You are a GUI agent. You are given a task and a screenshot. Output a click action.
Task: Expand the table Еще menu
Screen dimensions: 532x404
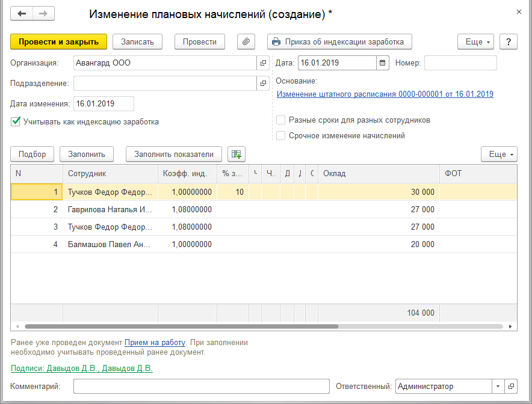[x=499, y=155]
